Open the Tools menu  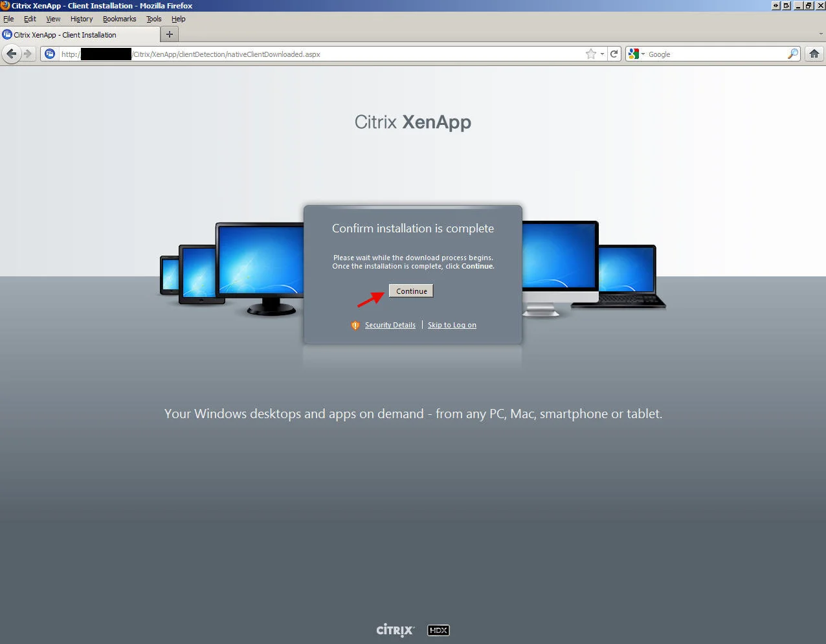click(x=153, y=19)
